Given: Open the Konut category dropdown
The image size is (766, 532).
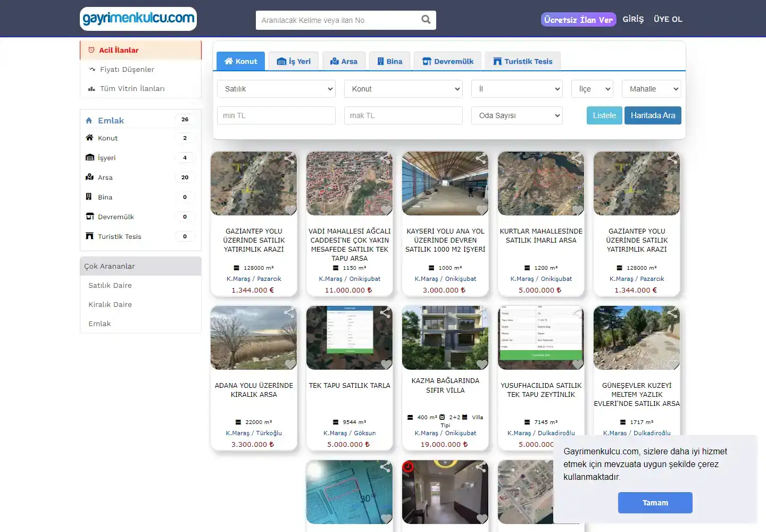Looking at the screenshot, I should pos(403,89).
